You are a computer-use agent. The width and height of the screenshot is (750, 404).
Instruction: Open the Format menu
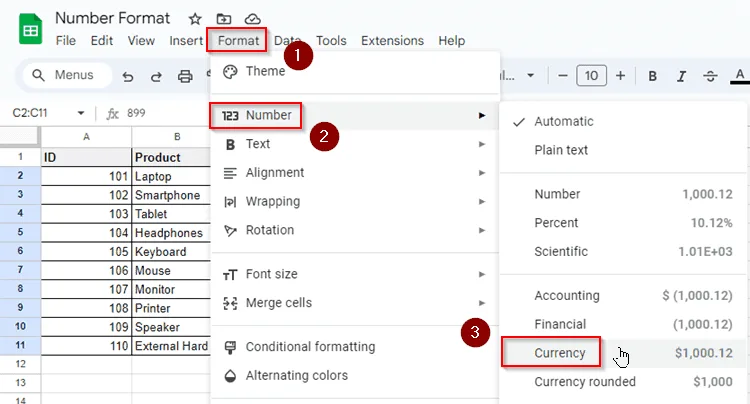(x=238, y=41)
